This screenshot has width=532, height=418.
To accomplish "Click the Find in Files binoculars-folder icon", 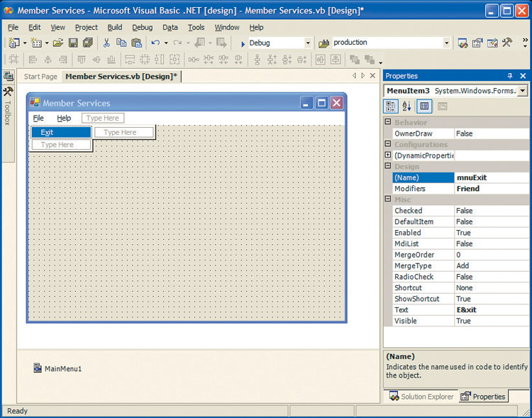I will pos(324,43).
